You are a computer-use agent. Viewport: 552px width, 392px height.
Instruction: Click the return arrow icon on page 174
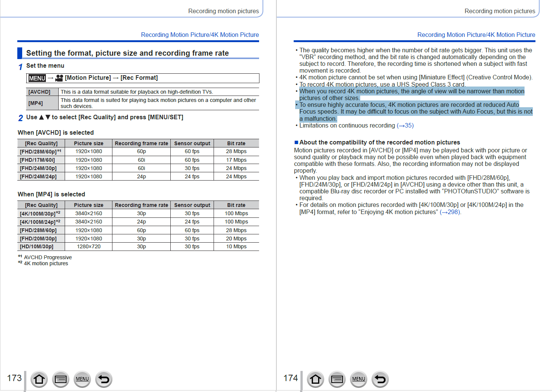(x=380, y=379)
